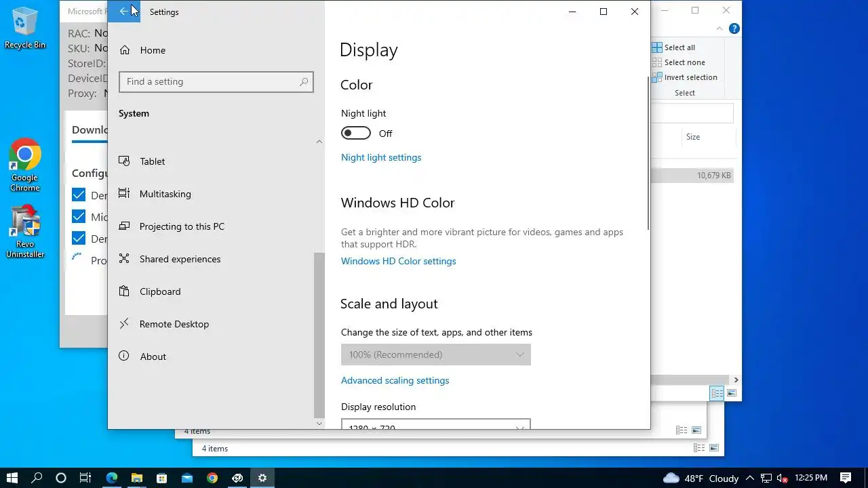
Task: Click right scroll arrow in File Explorer
Action: tap(736, 380)
